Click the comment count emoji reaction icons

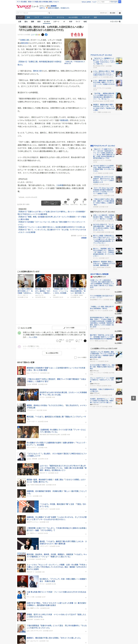[38, 35]
